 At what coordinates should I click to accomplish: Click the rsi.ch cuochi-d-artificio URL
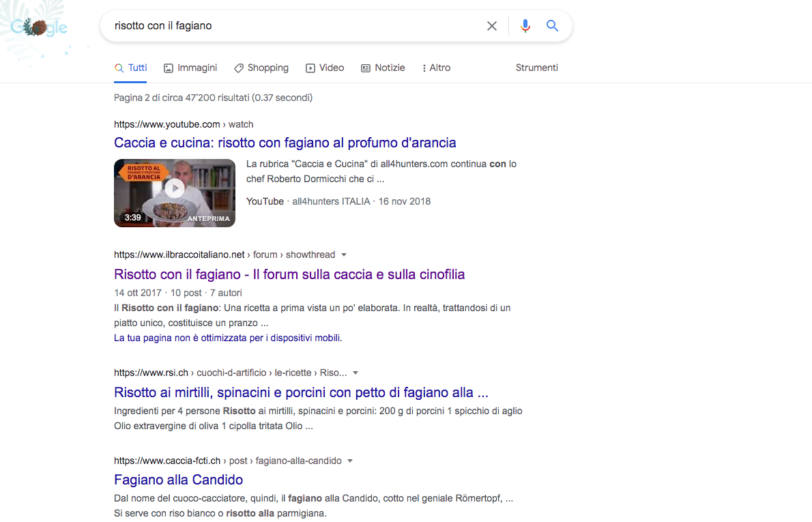pos(231,373)
